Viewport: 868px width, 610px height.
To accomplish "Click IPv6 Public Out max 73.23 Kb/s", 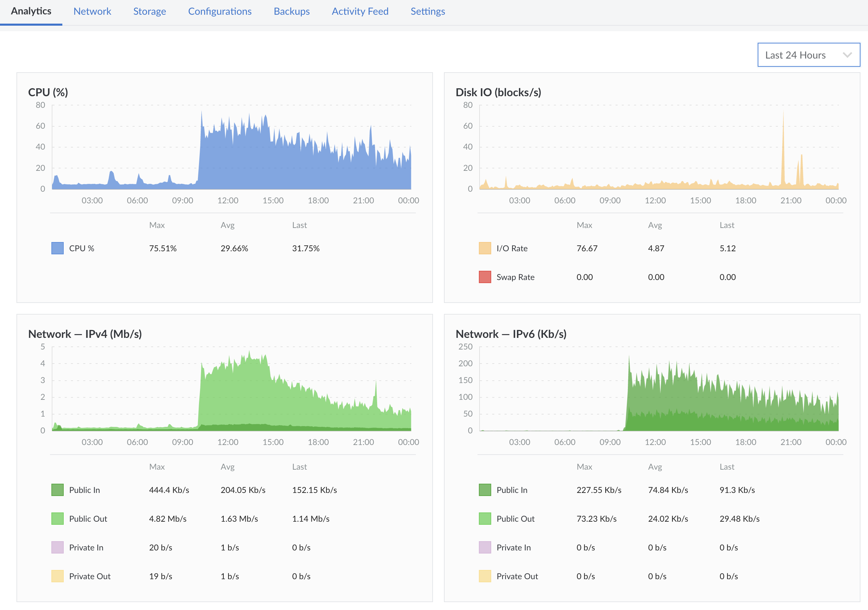I will click(x=597, y=519).
